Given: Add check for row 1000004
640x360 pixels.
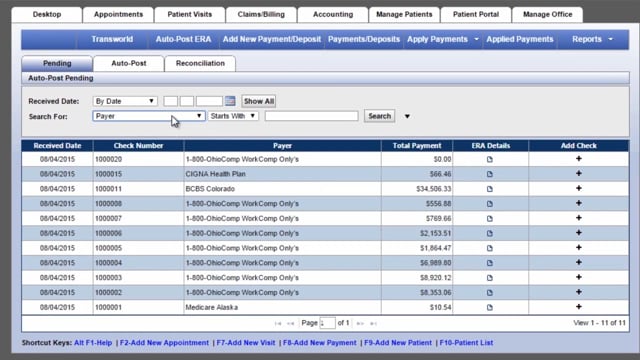Looking at the screenshot, I should point(579,262).
